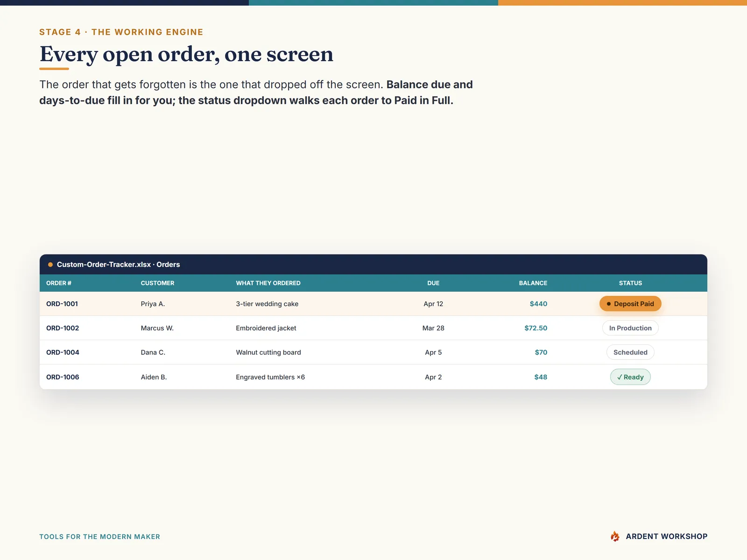
Task: Click the teal segment of top color bar
Action: coord(373,3)
